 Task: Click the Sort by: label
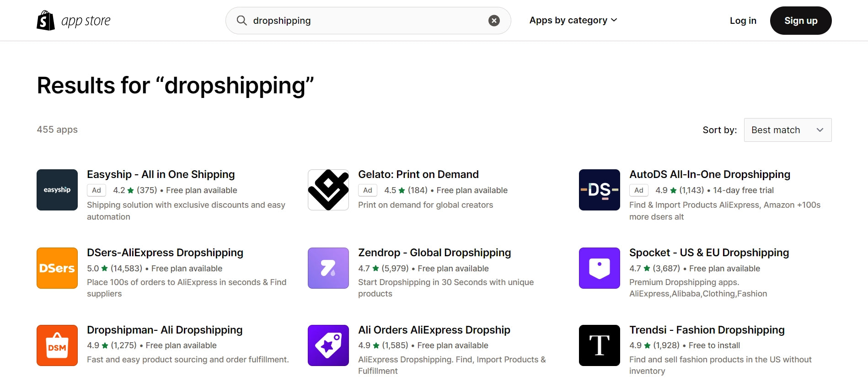pos(720,130)
